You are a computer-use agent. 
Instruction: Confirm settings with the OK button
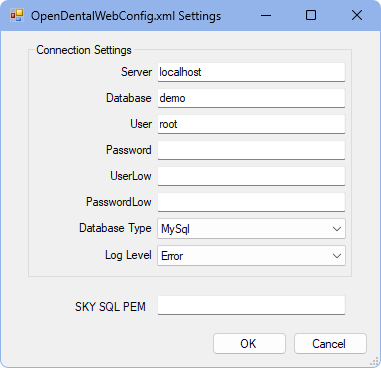coord(249,344)
